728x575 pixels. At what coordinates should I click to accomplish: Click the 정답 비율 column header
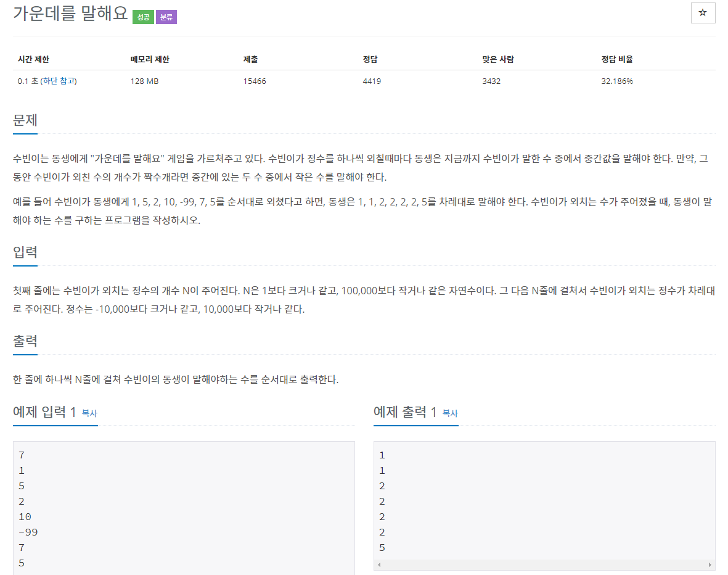[617, 60]
